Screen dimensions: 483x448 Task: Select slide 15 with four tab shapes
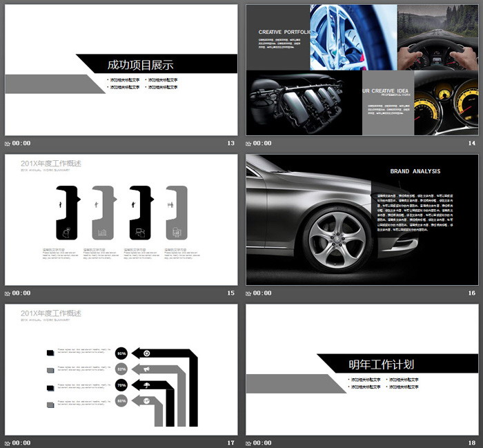[x=121, y=220]
